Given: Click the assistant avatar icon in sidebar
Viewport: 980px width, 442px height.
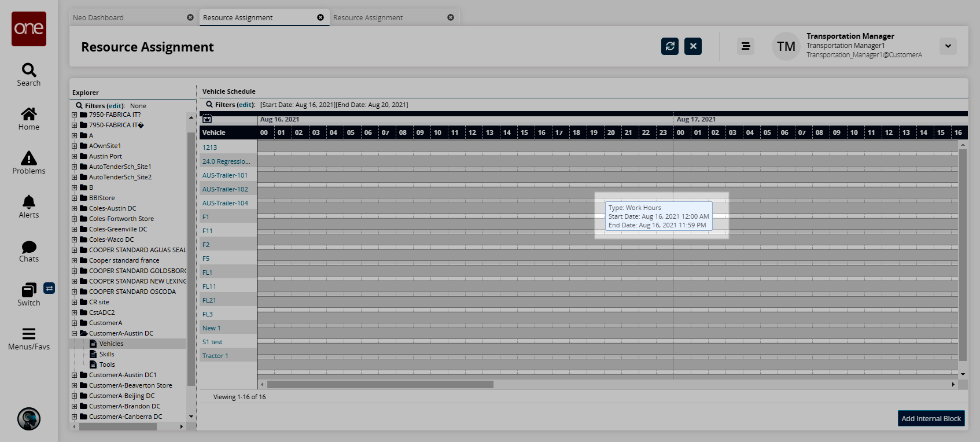Looking at the screenshot, I should 29,419.
